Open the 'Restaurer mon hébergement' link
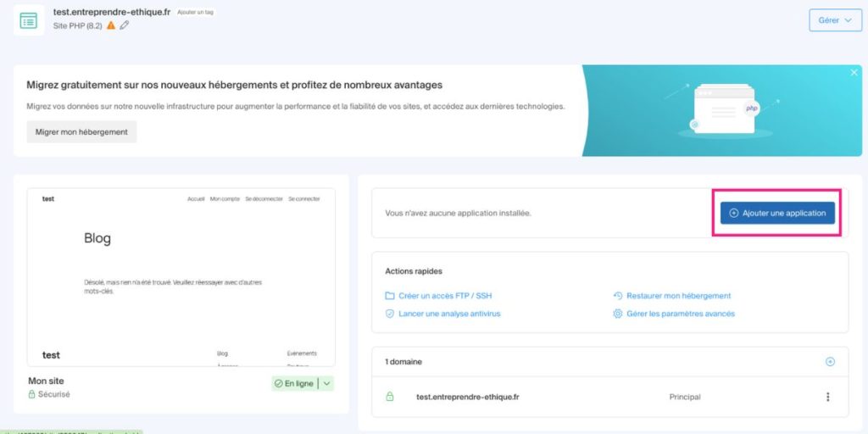Image resolution: width=868 pixels, height=434 pixels. coord(679,296)
